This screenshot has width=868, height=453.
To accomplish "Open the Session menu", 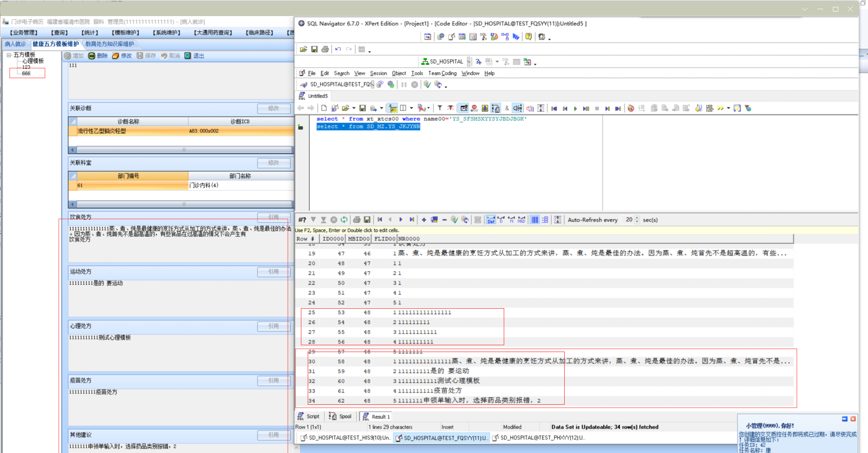I will click(x=378, y=73).
